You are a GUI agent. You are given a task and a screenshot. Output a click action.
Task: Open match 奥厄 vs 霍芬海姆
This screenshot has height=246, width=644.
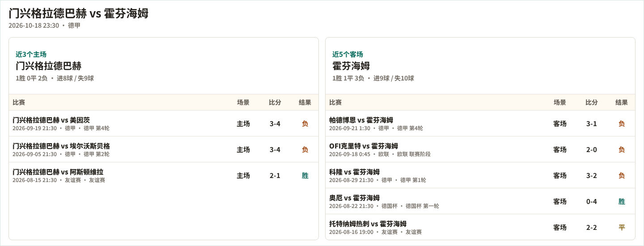(x=354, y=198)
